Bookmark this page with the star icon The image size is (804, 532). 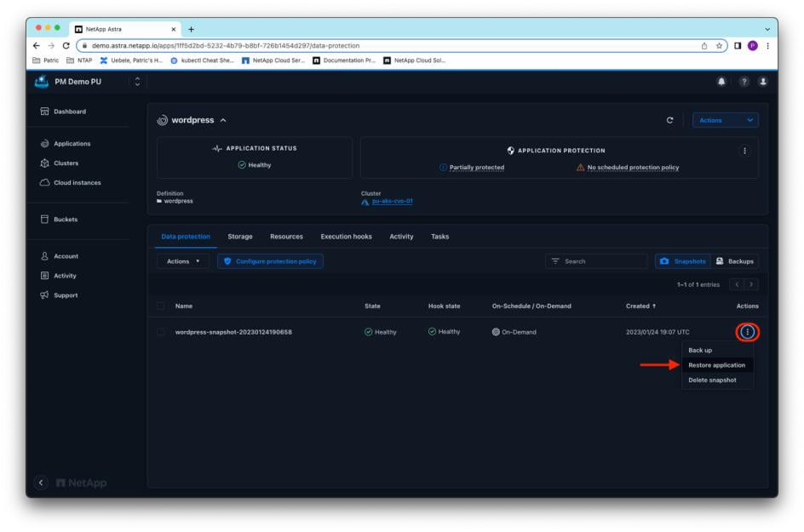pyautogui.click(x=719, y=46)
